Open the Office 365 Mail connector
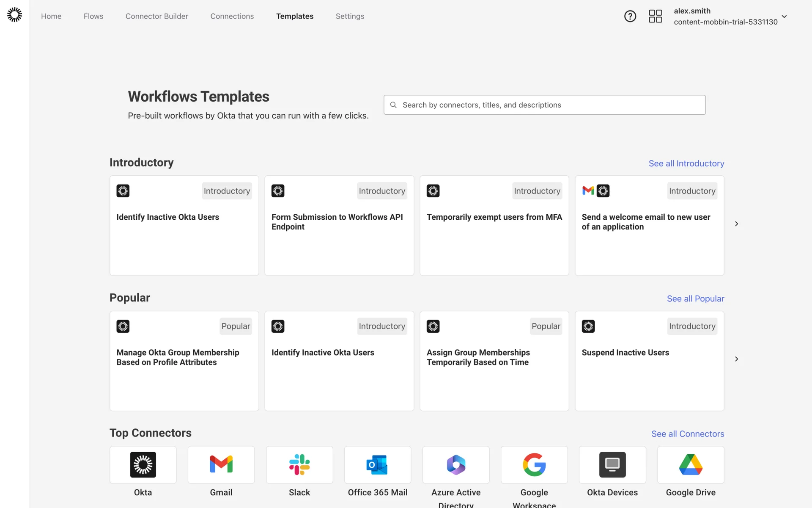The height and width of the screenshot is (508, 812). pos(377,464)
